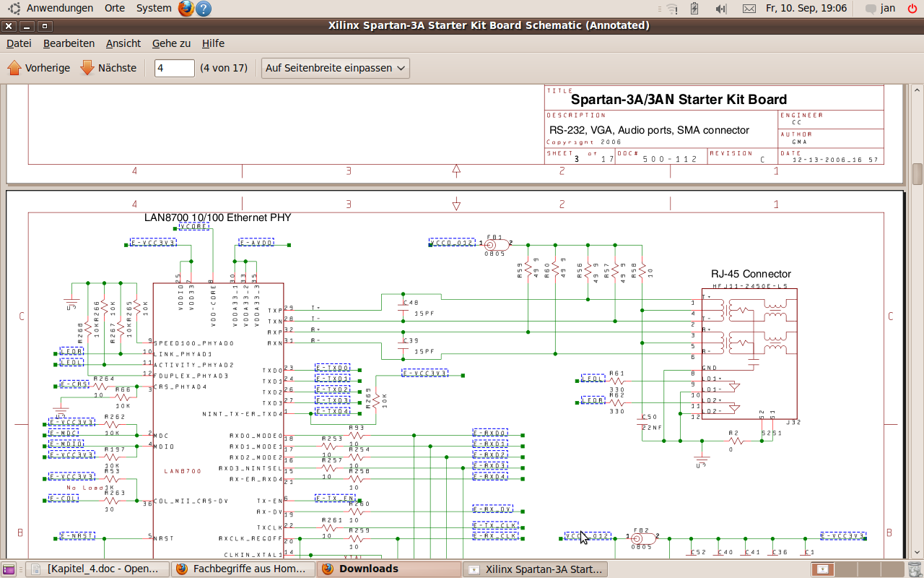Screen dimensions: 924x578
Task: Click the 'E-RX_DV' net label
Action: point(493,509)
